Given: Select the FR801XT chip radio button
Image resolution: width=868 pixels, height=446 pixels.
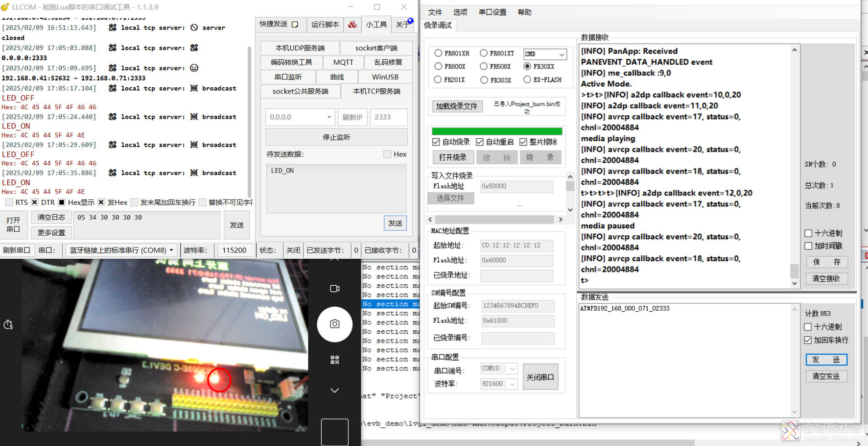Looking at the screenshot, I should pos(484,53).
